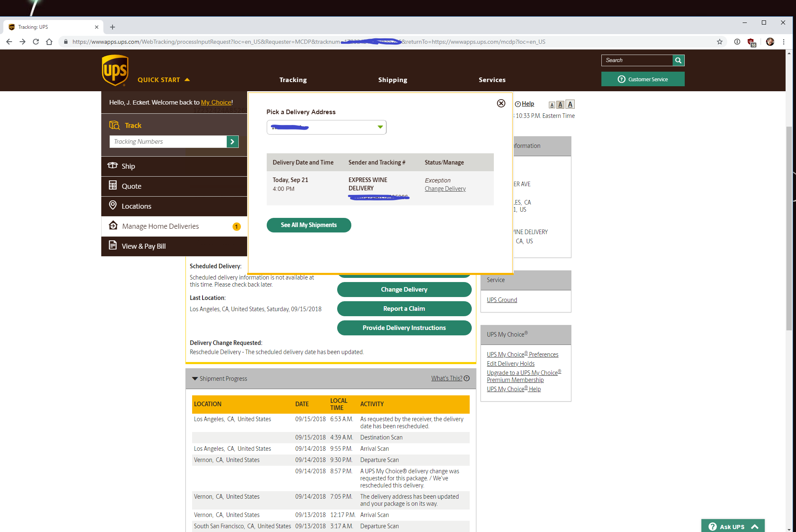Click in the Tracking Numbers field
796x532 pixels.
[168, 142]
